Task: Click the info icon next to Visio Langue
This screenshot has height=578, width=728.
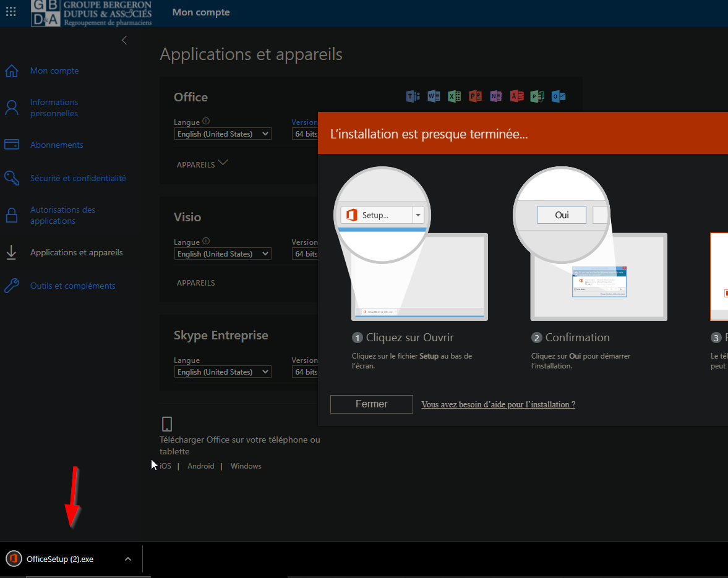Action: 206,241
